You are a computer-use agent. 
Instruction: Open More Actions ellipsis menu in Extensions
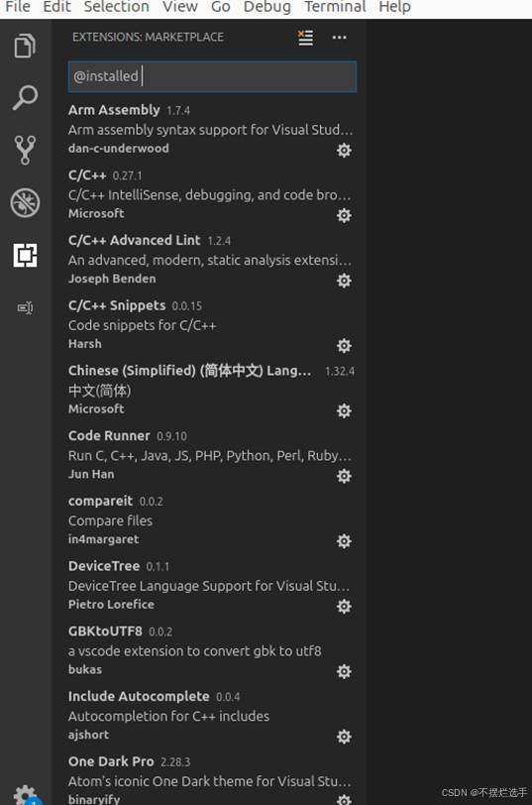[x=339, y=38]
